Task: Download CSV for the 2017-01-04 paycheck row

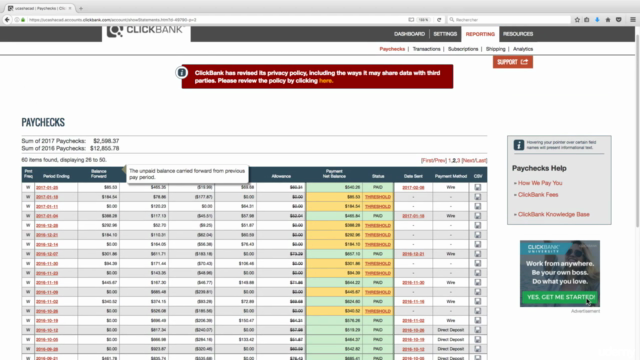Action: (x=478, y=216)
